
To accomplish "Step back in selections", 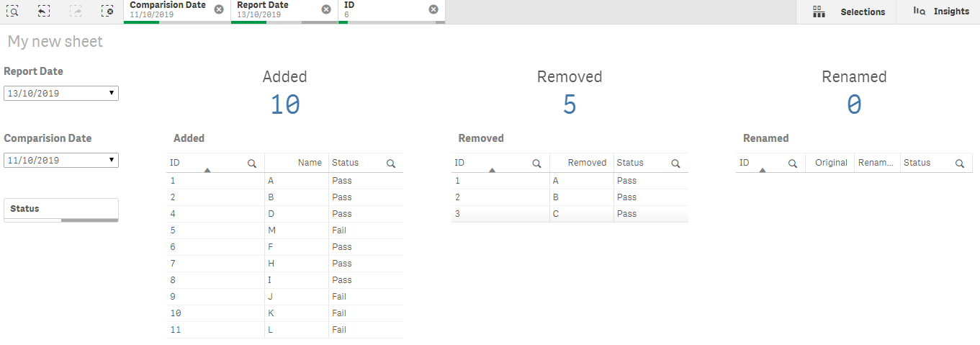I will 44,11.
